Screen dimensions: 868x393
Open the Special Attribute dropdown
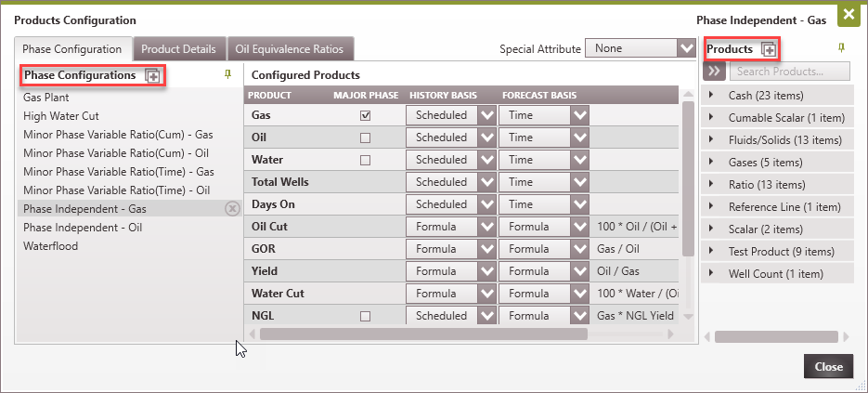[686, 48]
